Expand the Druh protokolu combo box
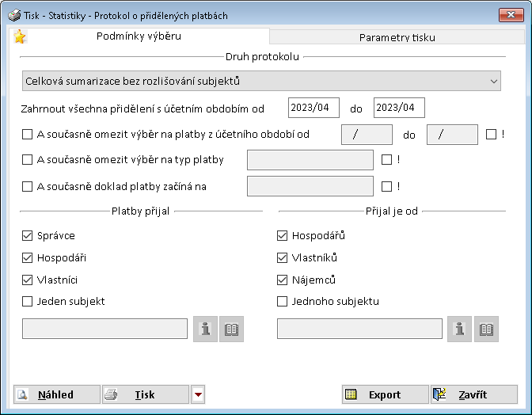This screenshot has height=415, width=532. [x=494, y=81]
